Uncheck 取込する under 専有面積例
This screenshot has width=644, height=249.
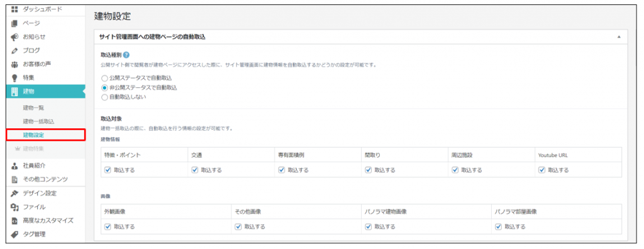(281, 170)
